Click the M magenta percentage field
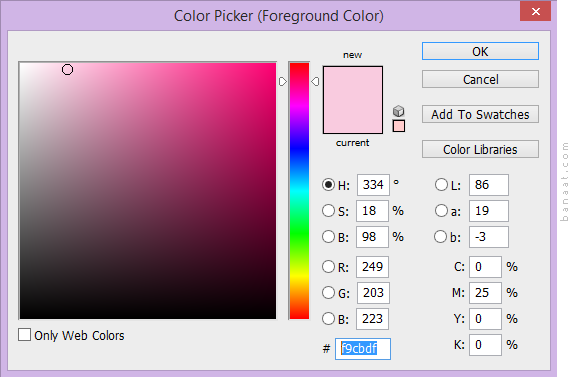 tap(485, 292)
